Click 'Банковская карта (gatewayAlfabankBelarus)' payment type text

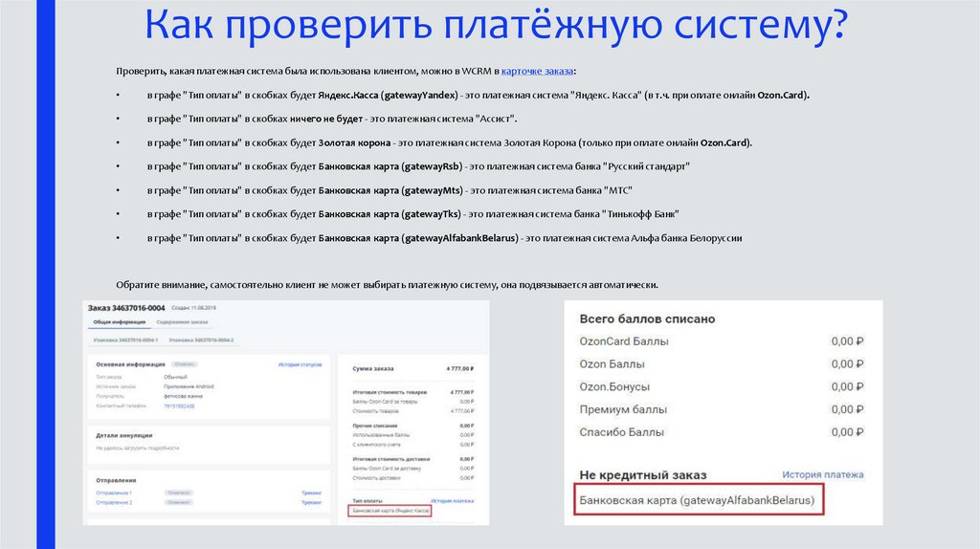coord(697,500)
